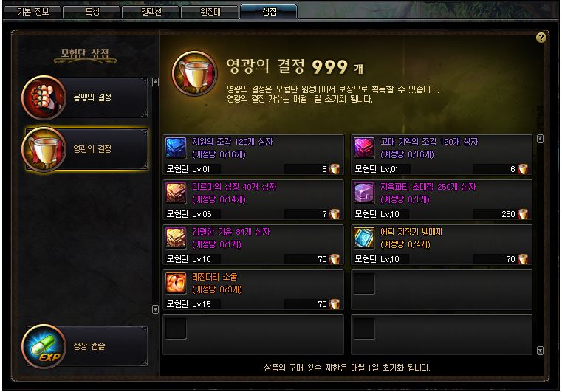This screenshot has height=392, width=562.
Task: Click the category list scroll up arrow
Action: (x=155, y=82)
